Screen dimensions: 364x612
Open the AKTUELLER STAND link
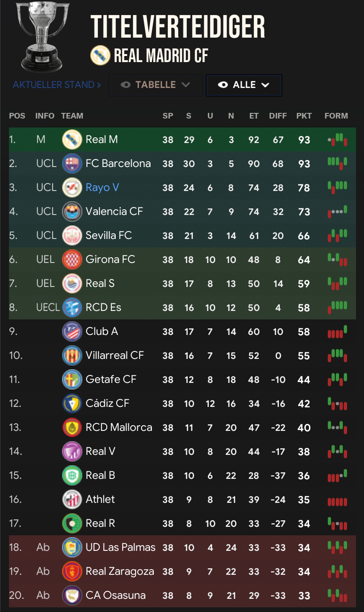pyautogui.click(x=57, y=85)
